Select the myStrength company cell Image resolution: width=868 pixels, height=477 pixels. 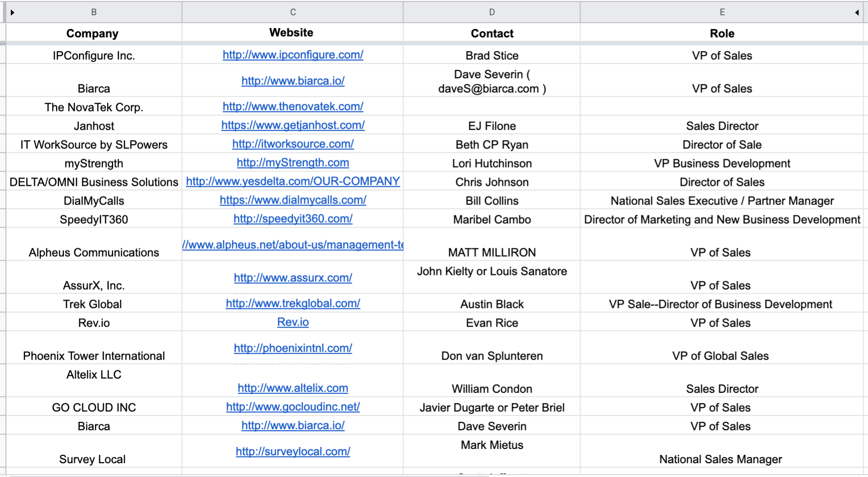(94, 163)
